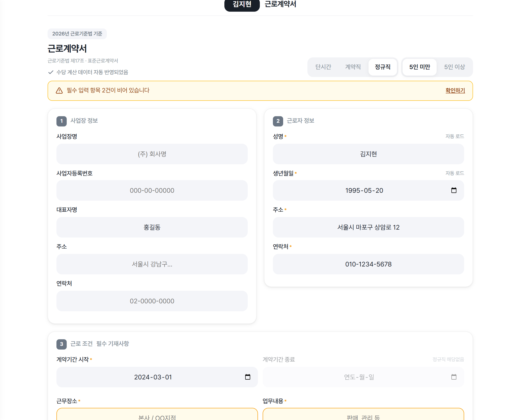Open the contract start date calendar icon
The image size is (515, 420).
tap(247, 377)
